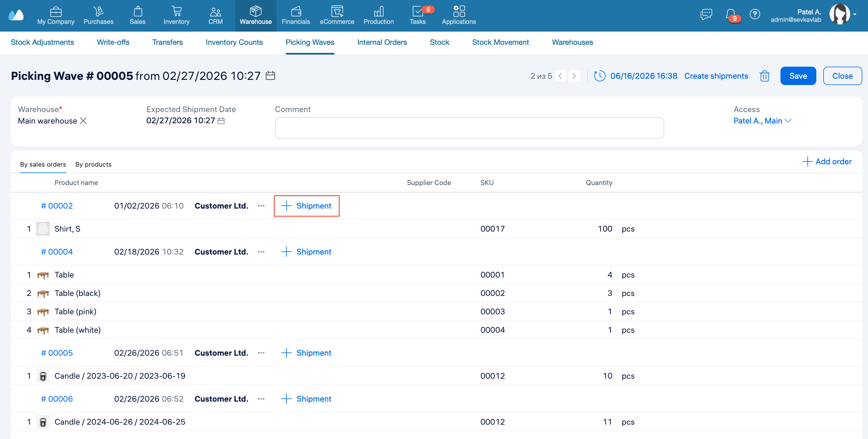Screen dimensions: 868x439
Task: Open the Tasks module
Action: pos(417,16)
